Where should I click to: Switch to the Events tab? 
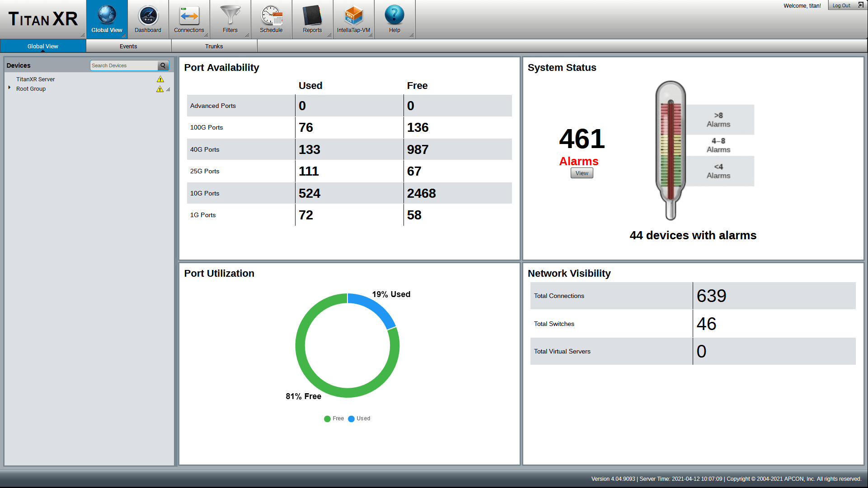(x=128, y=46)
